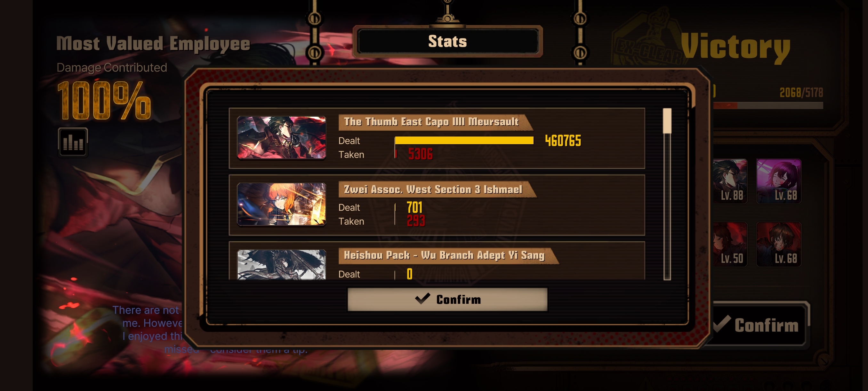Select the brown-haired Lv. 68 character icon
This screenshot has width=868, height=391.
coord(779,244)
